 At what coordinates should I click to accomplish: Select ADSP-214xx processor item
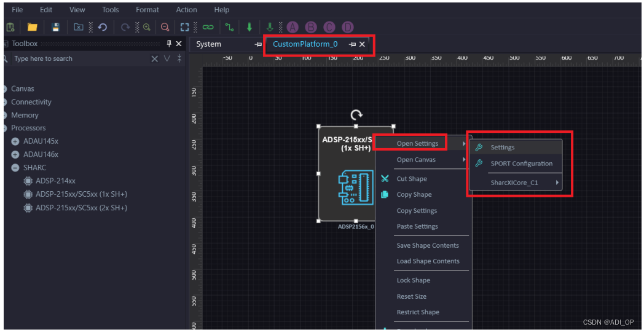(x=55, y=180)
